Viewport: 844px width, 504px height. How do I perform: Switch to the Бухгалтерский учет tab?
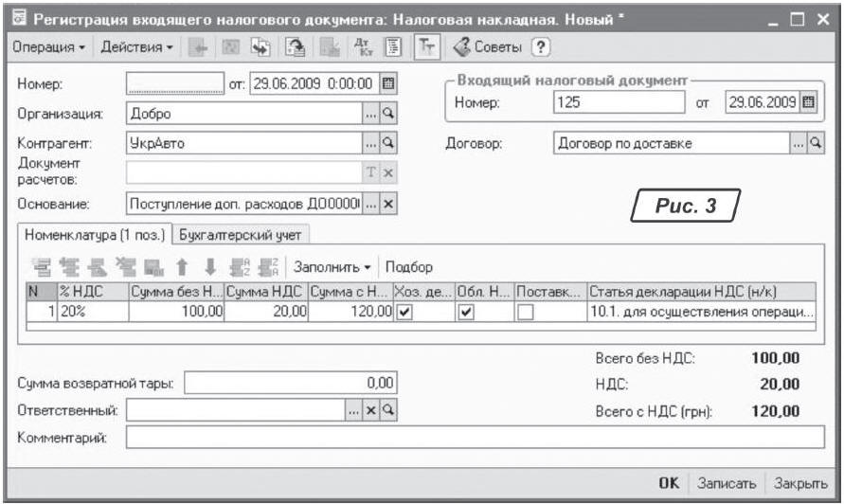tap(242, 234)
